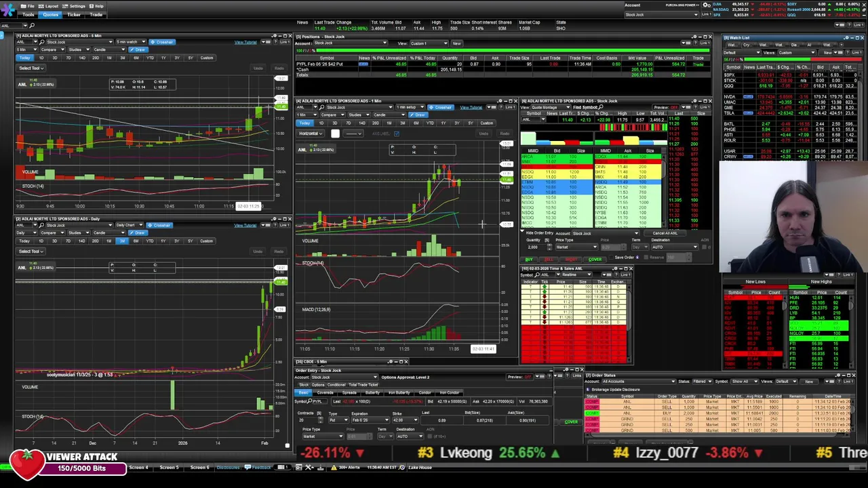Open the 5 Min interval dropdown
868x488 pixels.
[26, 49]
